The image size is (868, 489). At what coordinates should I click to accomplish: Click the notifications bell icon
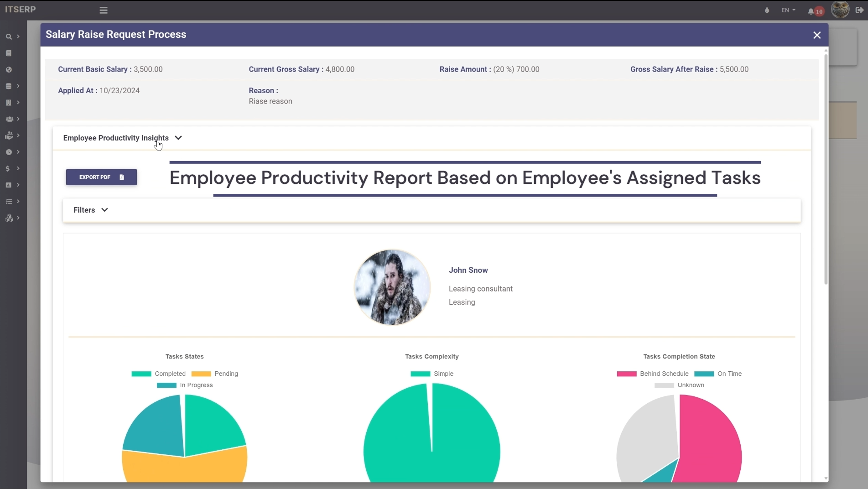(811, 11)
